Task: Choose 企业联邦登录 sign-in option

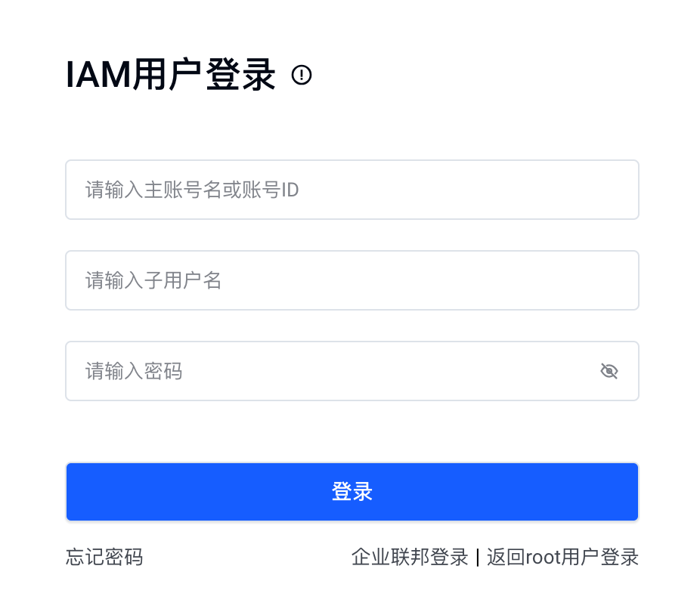Action: tap(410, 558)
